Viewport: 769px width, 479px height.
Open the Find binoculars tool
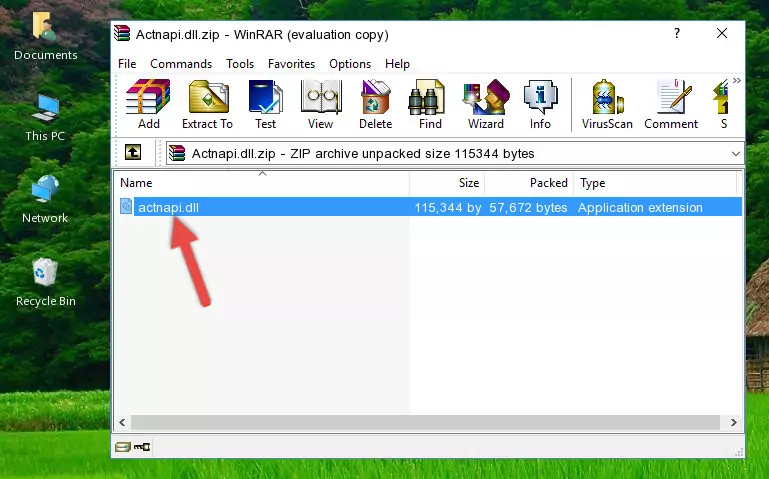pos(430,104)
